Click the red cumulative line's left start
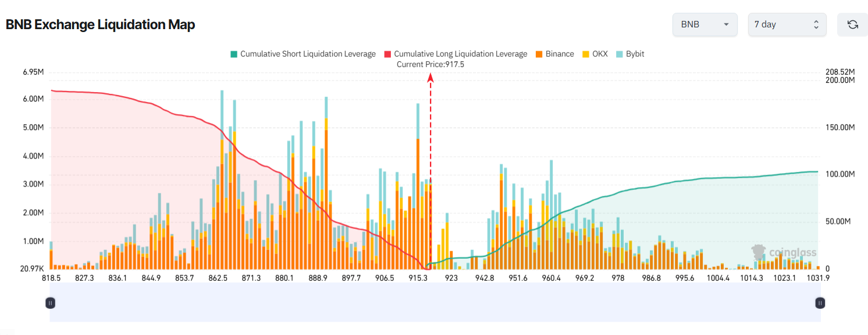The height and width of the screenshot is (335, 868). point(52,90)
